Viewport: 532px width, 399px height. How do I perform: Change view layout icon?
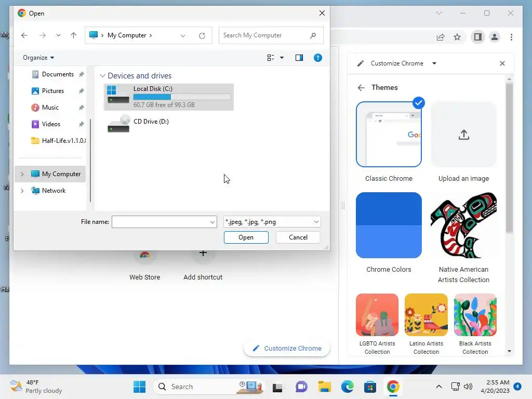[x=270, y=58]
